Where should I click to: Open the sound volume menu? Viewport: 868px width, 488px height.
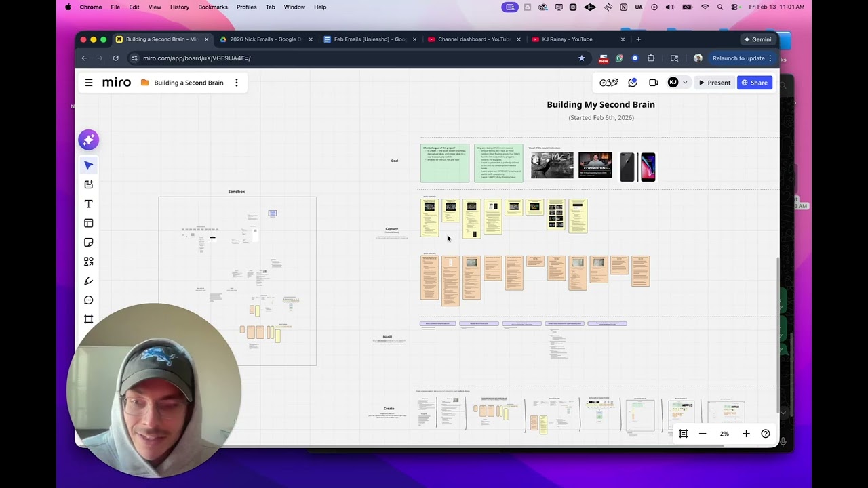669,7
